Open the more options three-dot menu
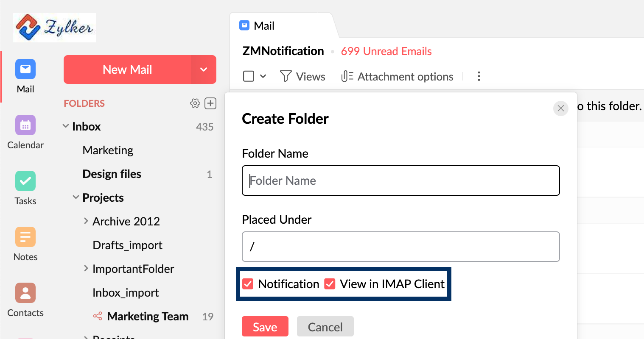 click(x=479, y=77)
